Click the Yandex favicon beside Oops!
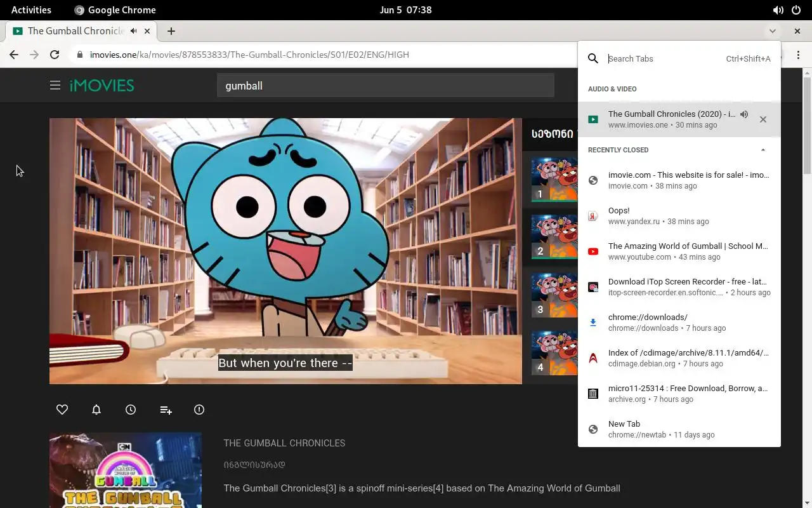The image size is (812, 508). [593, 216]
